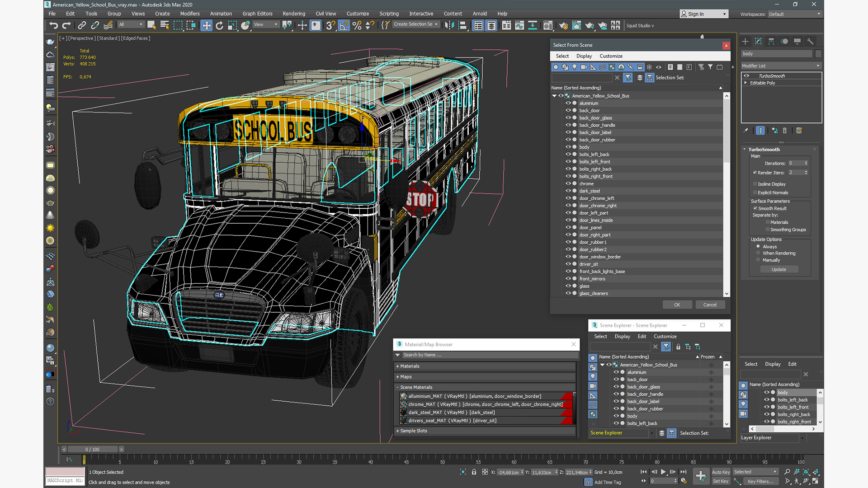
Task: Open the Rendering menu
Action: 294,14
